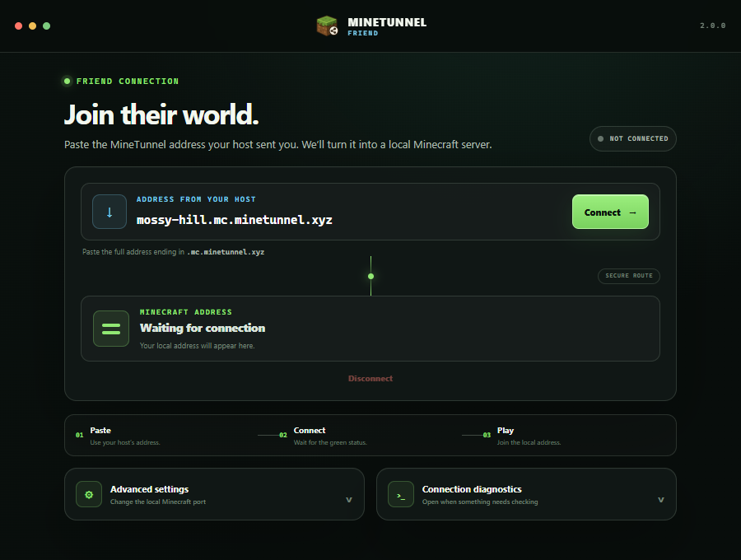Click step 03 Play
This screenshot has height=560, width=741.
(522, 436)
